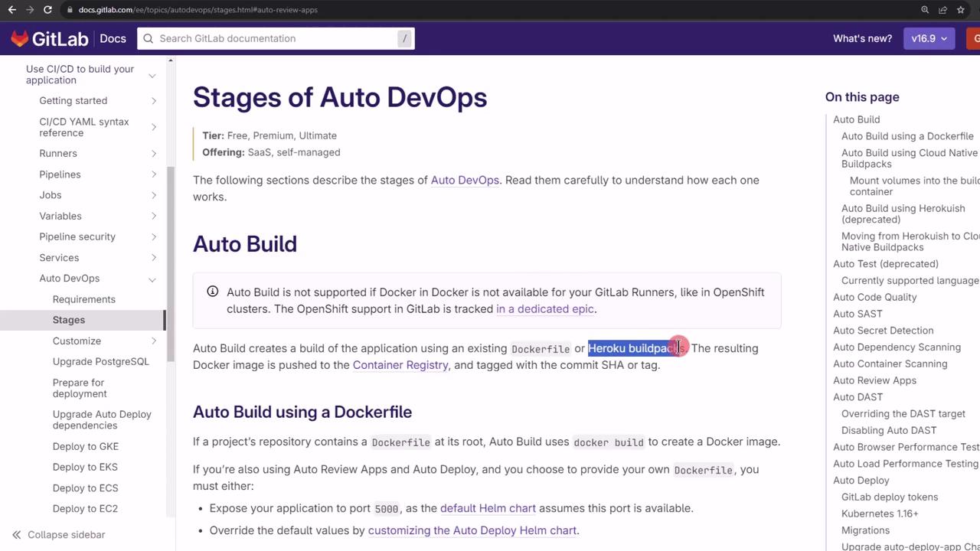The height and width of the screenshot is (551, 980).
Task: Open the Container Registry link
Action: (x=400, y=365)
